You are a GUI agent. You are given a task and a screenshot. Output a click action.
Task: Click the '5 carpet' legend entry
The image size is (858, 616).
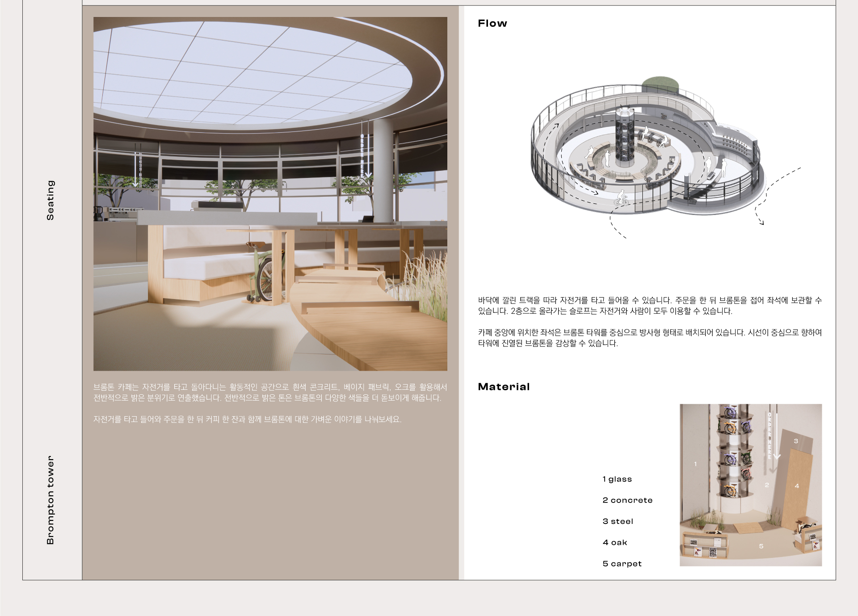tap(622, 564)
